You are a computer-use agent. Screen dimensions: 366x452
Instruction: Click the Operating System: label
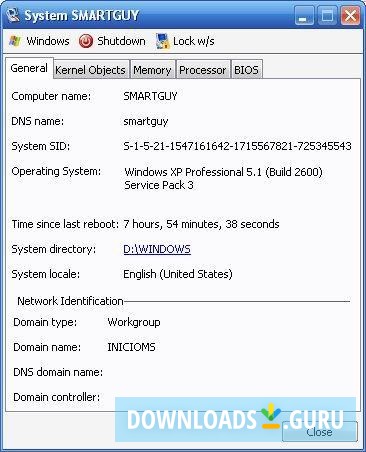coord(56,171)
